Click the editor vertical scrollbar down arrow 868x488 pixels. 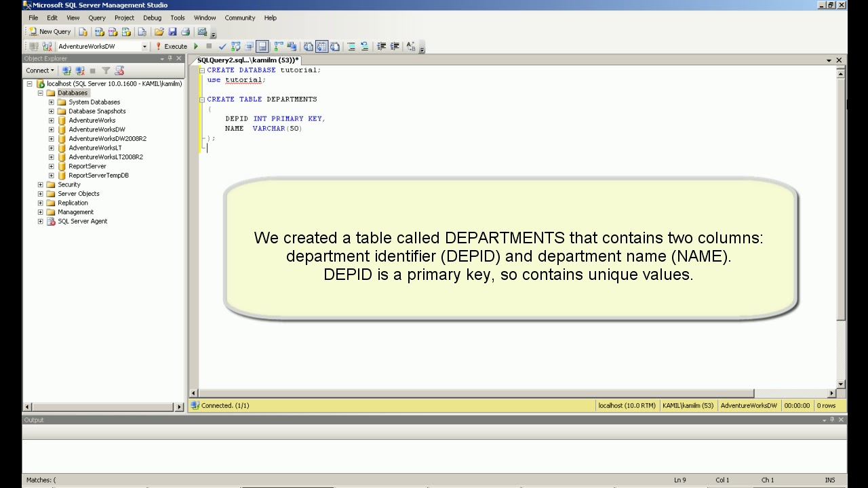[x=841, y=384]
